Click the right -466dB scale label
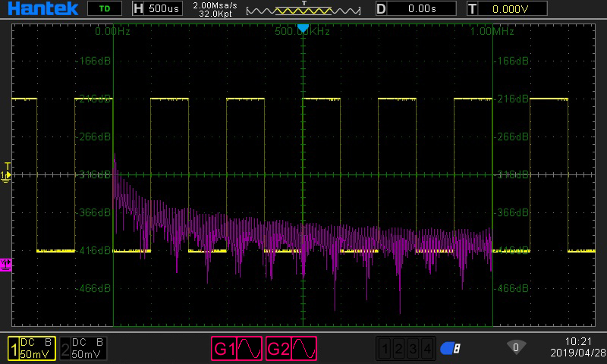 click(511, 289)
